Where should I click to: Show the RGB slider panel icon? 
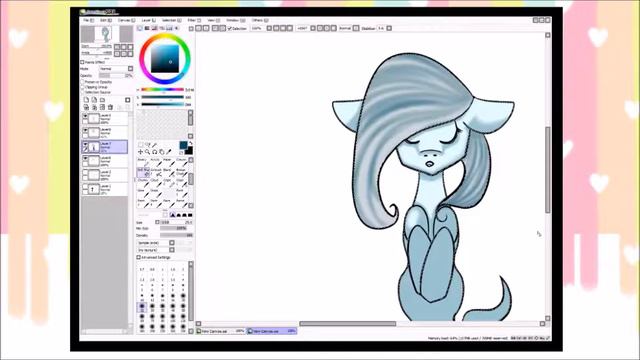(x=147, y=28)
